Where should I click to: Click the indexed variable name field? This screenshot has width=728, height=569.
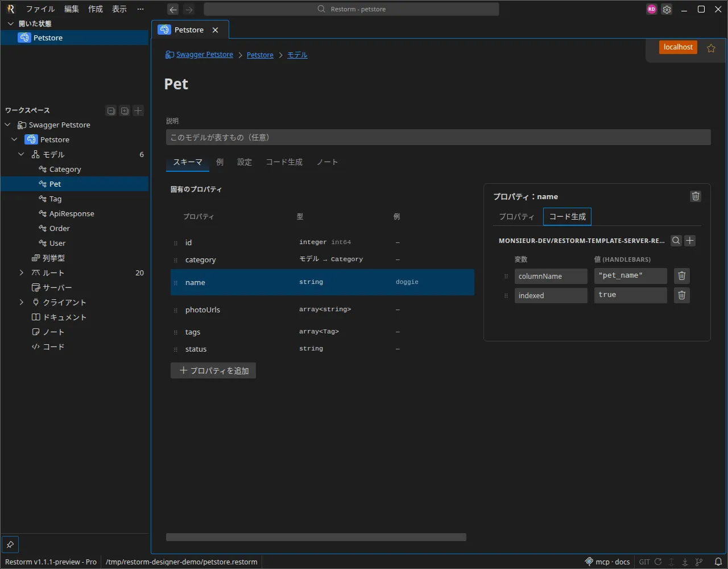tap(551, 296)
